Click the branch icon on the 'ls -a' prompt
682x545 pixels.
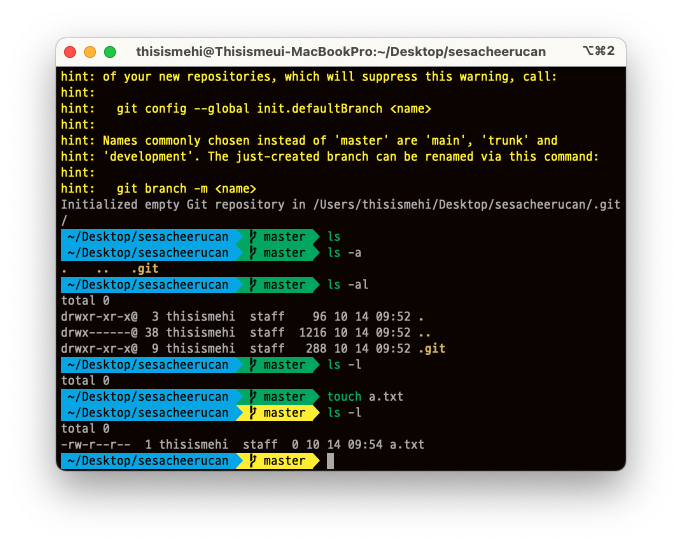click(x=253, y=253)
